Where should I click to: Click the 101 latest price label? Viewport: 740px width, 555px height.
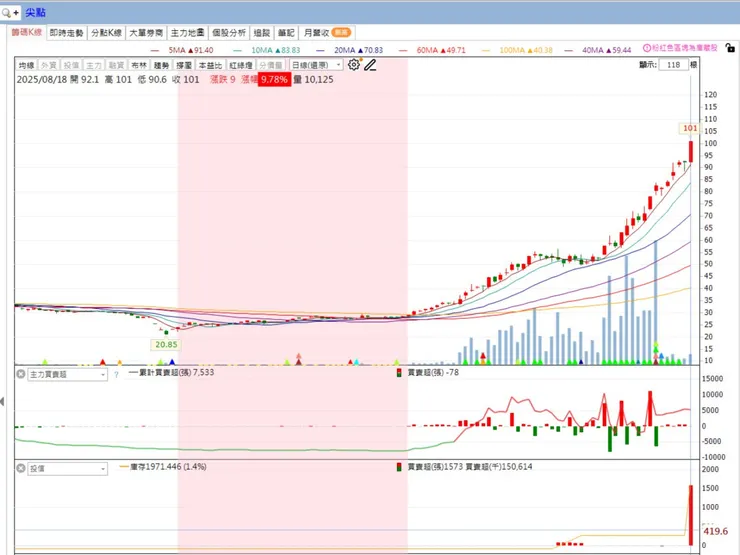(x=690, y=128)
